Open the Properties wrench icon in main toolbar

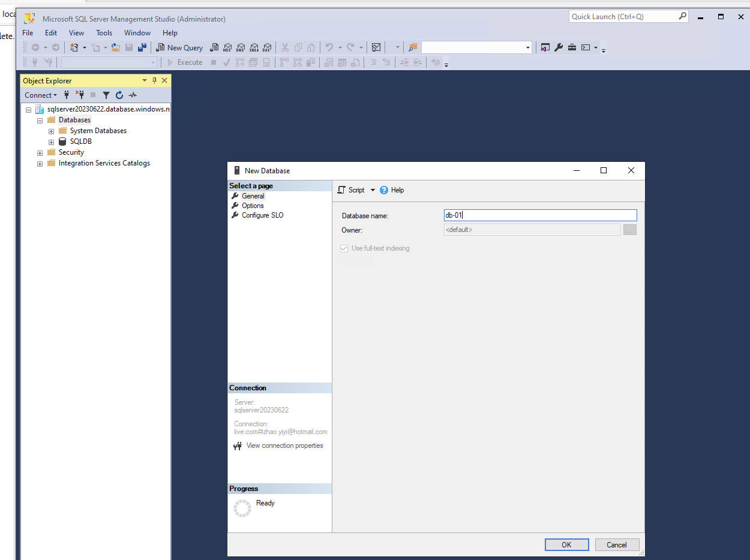click(559, 47)
